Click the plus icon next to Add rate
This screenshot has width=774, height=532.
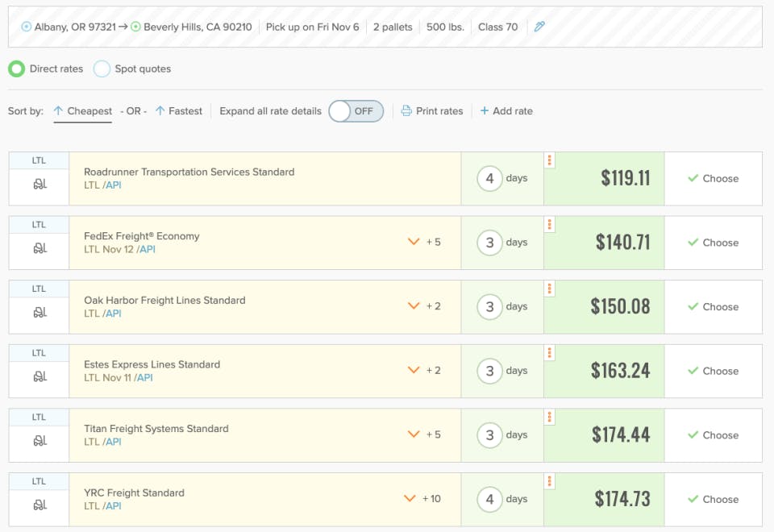(x=483, y=110)
